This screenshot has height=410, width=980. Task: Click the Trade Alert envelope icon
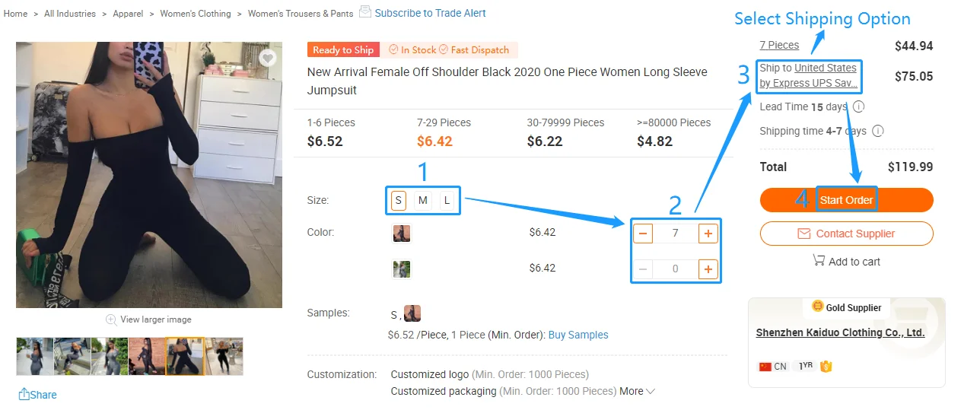[x=365, y=12]
